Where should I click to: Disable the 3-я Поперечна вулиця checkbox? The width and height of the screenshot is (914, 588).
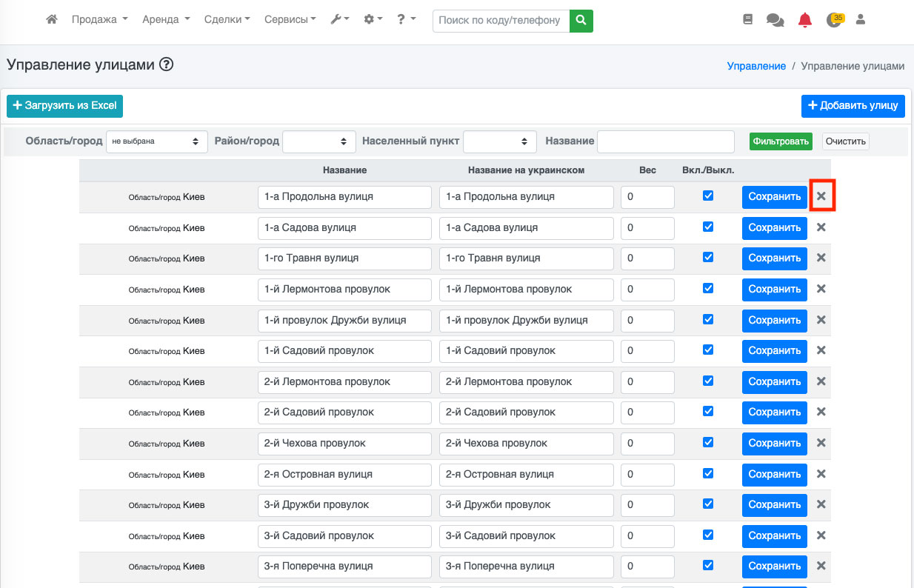[x=708, y=565]
